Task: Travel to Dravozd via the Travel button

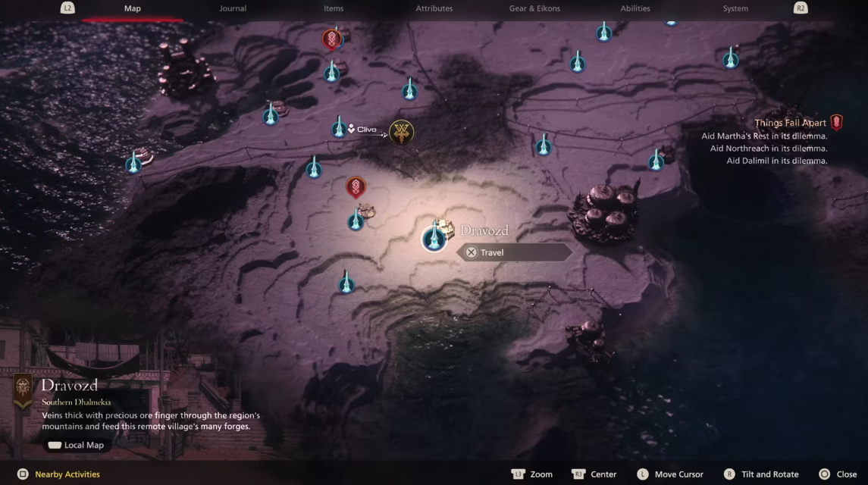Action: point(514,252)
